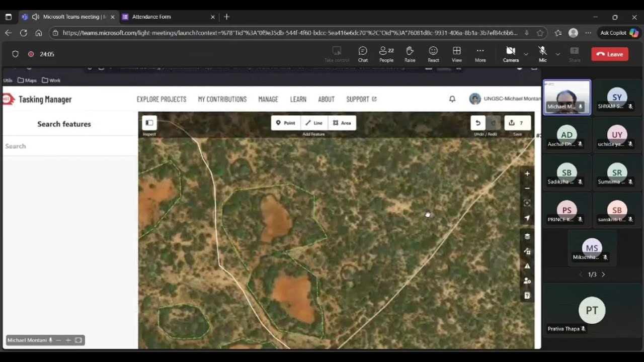
Task: Focus the Search features input field
Action: [x=69, y=146]
